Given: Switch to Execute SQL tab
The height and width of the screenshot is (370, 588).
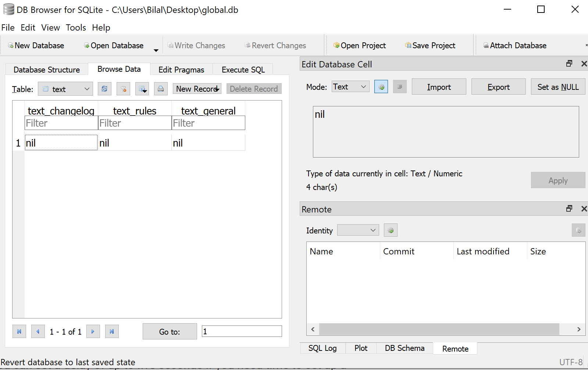Looking at the screenshot, I should pyautogui.click(x=243, y=70).
